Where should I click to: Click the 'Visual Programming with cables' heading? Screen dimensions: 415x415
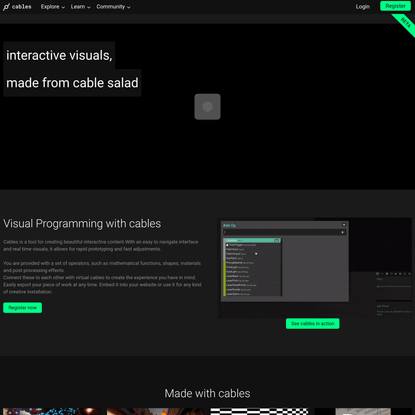click(x=82, y=224)
